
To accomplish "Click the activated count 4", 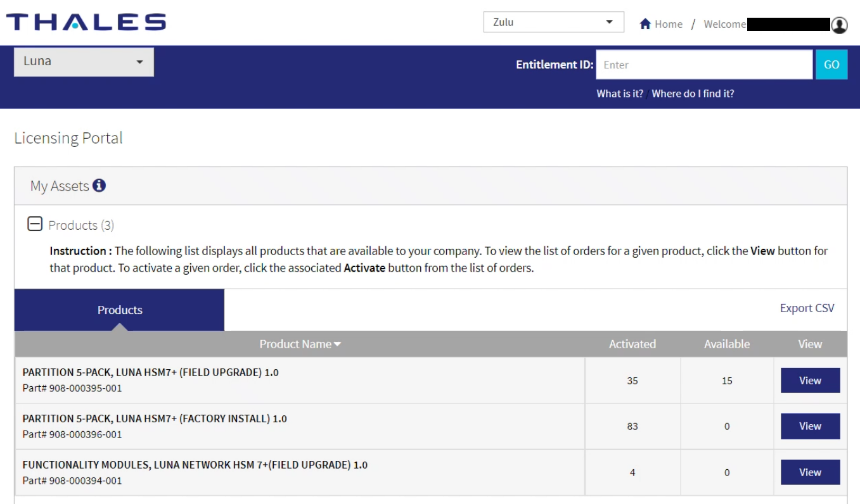I will pyautogui.click(x=632, y=472).
